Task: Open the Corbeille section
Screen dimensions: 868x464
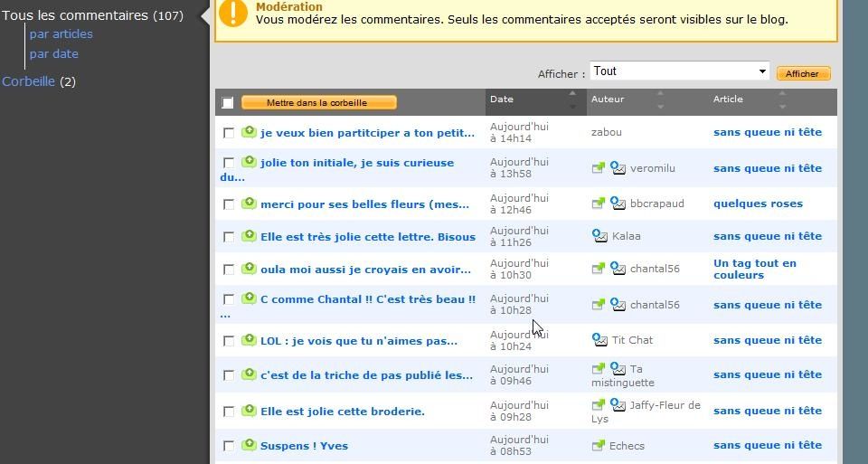Action: (x=28, y=81)
